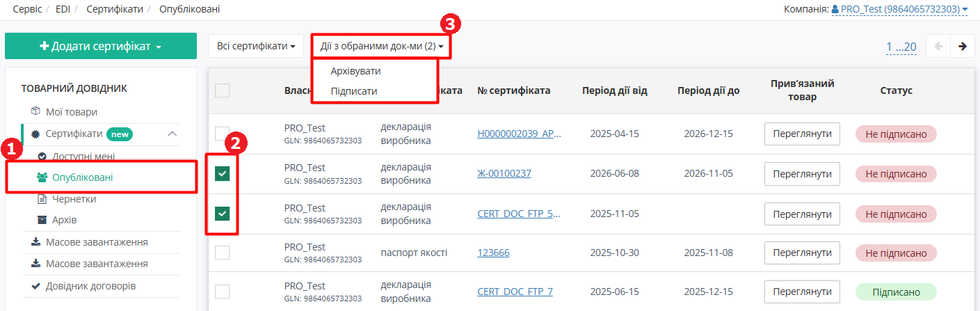Open certificate link 'CERT_DOC_FTP_7'

pos(515,292)
